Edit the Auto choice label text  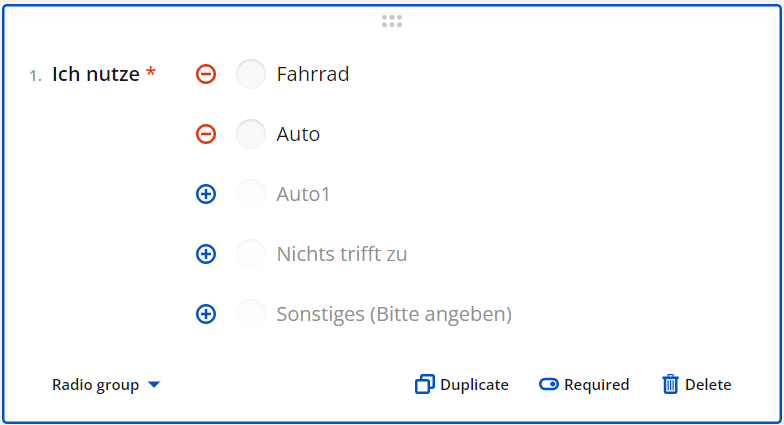(298, 134)
